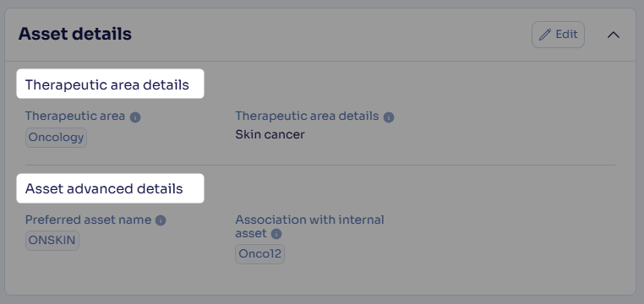Click the Edit button

pyautogui.click(x=558, y=35)
